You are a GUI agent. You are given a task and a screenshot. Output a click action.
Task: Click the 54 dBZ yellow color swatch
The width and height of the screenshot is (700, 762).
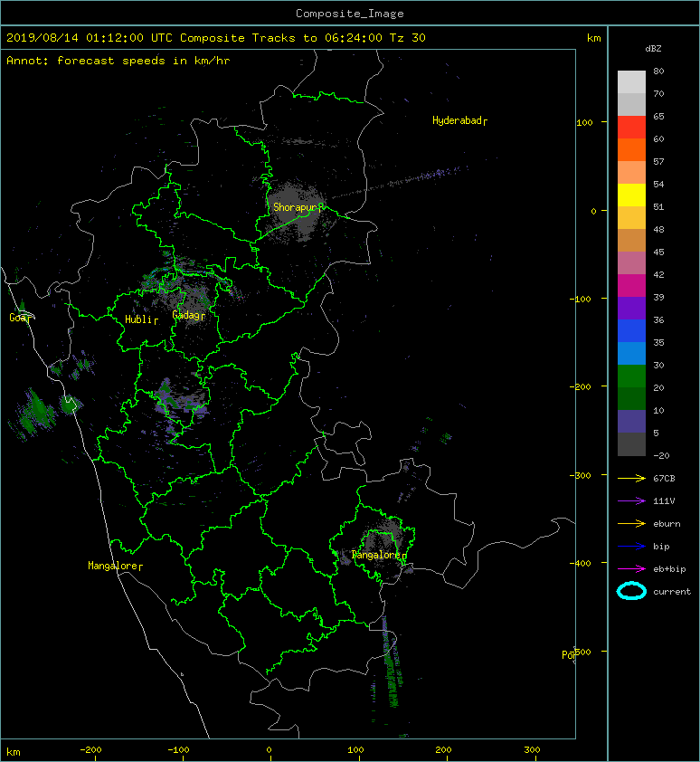click(631, 195)
